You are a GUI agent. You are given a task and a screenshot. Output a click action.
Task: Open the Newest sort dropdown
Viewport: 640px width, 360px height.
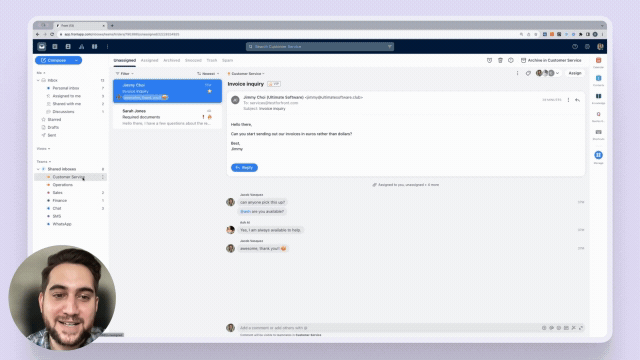[208, 74]
